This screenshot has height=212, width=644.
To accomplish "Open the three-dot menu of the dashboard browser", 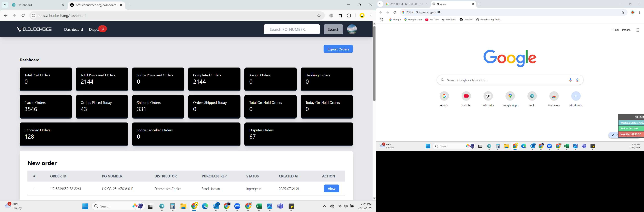I will click(x=371, y=16).
